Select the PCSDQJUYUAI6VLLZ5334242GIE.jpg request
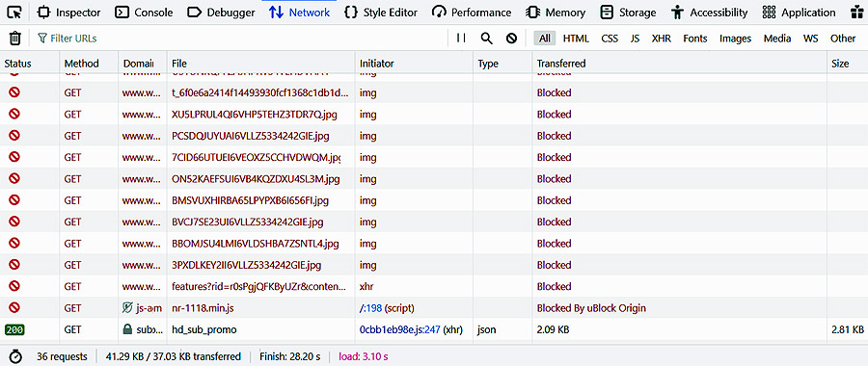The height and width of the screenshot is (366, 868). click(434, 136)
